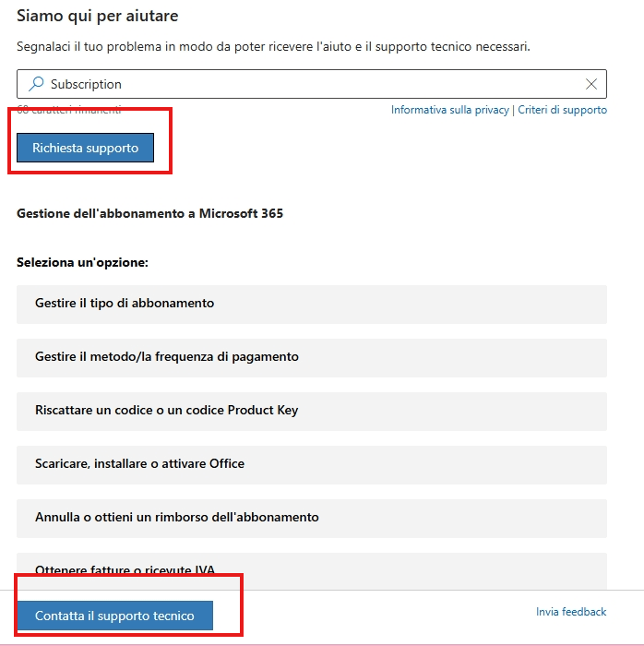
Task: Click the magnifying glass search icon
Action: pos(36,84)
